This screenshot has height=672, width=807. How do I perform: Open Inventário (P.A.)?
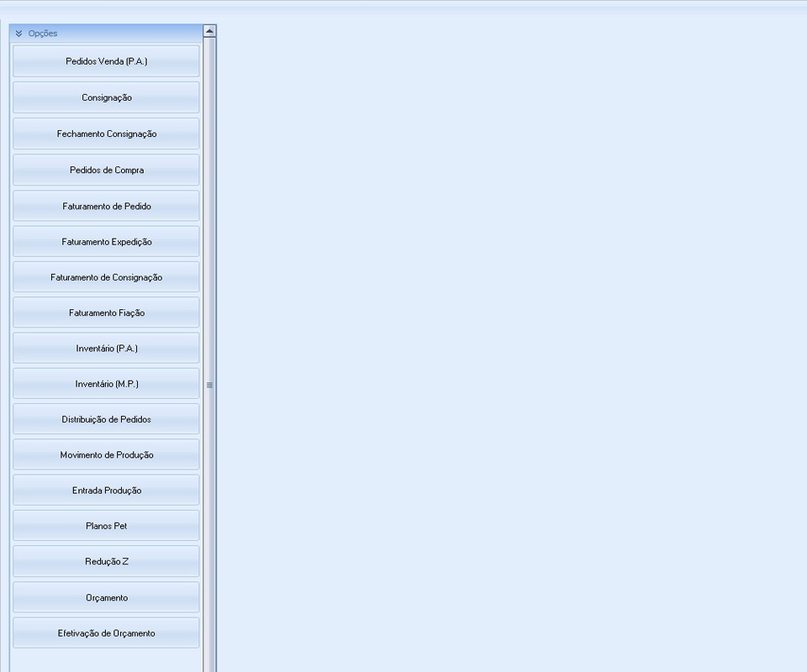pyautogui.click(x=107, y=348)
